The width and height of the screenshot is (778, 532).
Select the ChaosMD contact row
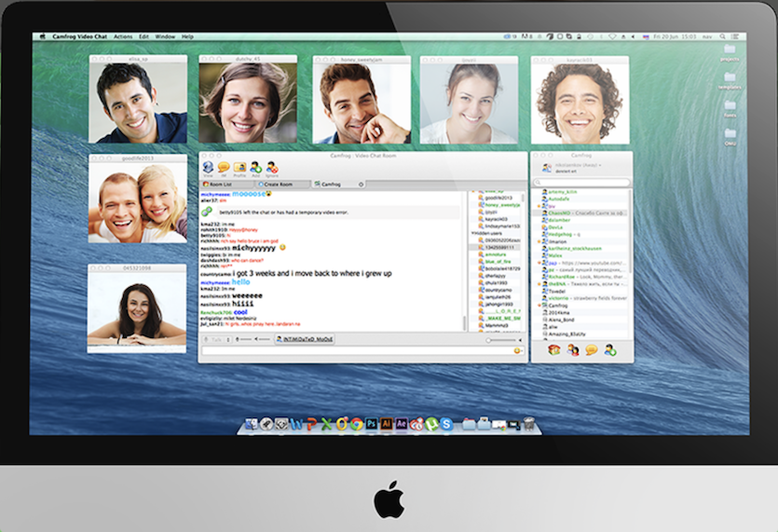pyautogui.click(x=580, y=213)
